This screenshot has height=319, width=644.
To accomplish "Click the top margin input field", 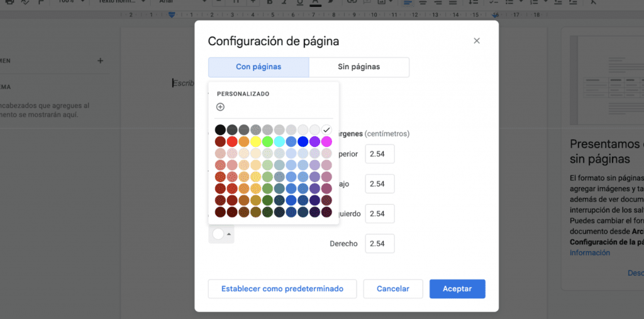I will (x=380, y=154).
